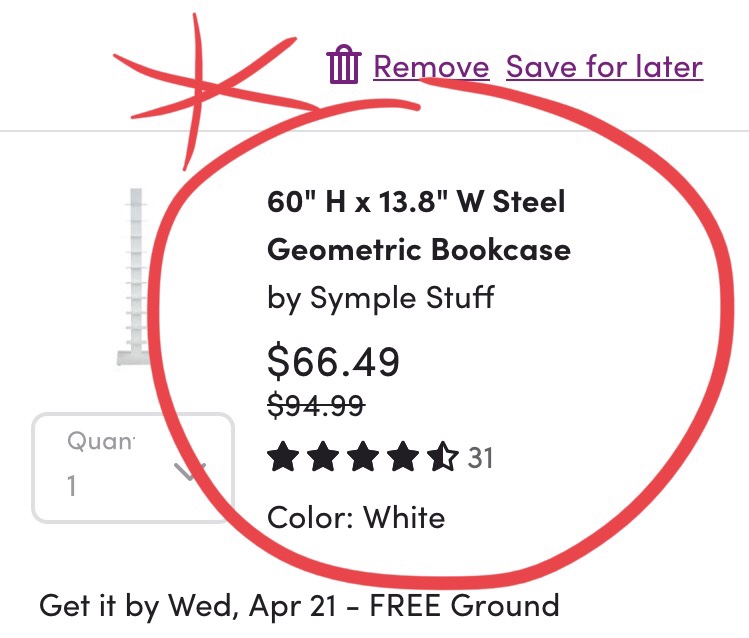Click the Remove link
Screen dimensions: 749x638
pyautogui.click(x=431, y=67)
